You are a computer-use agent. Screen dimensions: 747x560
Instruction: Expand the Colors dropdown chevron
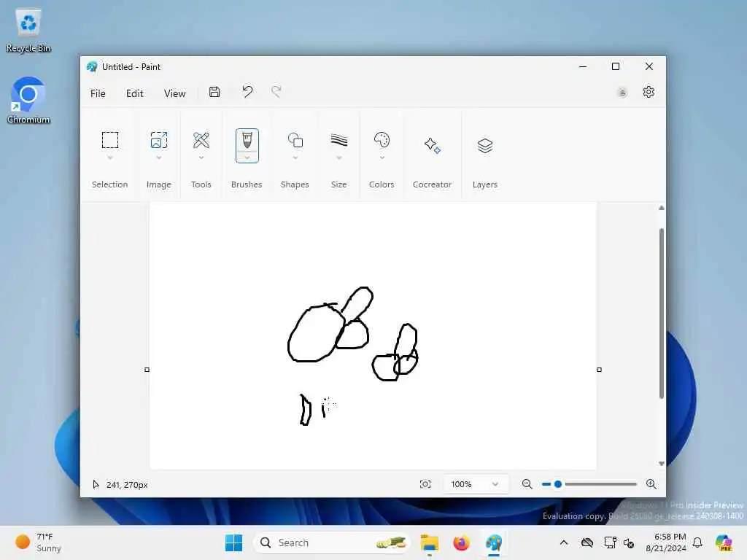click(x=382, y=157)
